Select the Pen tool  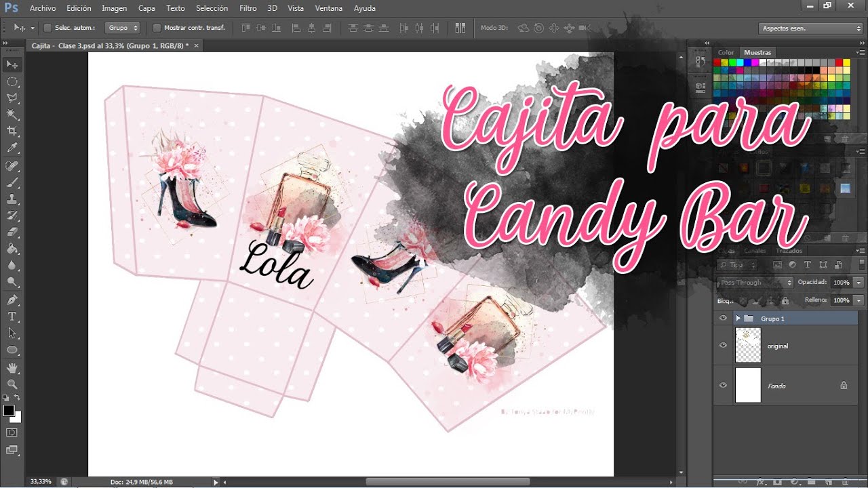coord(12,300)
